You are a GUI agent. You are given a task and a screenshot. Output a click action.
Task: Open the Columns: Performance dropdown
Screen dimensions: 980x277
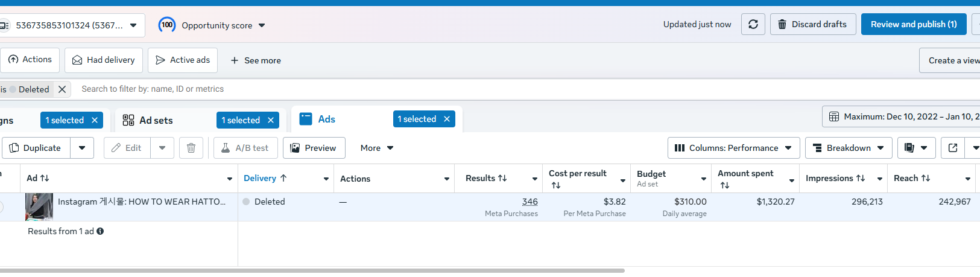(733, 148)
